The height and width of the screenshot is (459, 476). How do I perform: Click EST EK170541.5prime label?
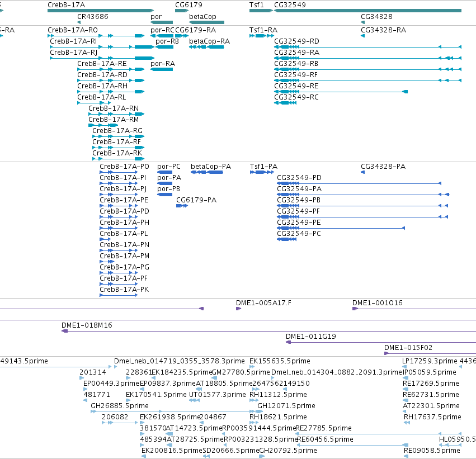156,395
